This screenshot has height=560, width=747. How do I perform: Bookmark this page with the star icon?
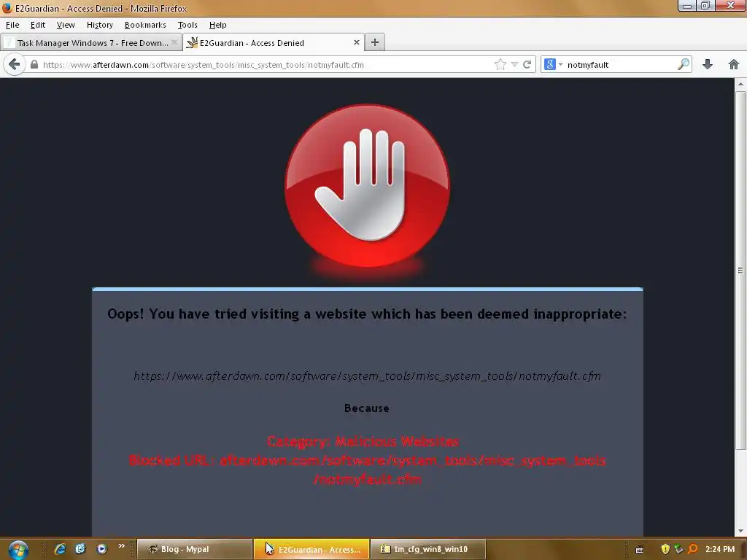point(500,64)
